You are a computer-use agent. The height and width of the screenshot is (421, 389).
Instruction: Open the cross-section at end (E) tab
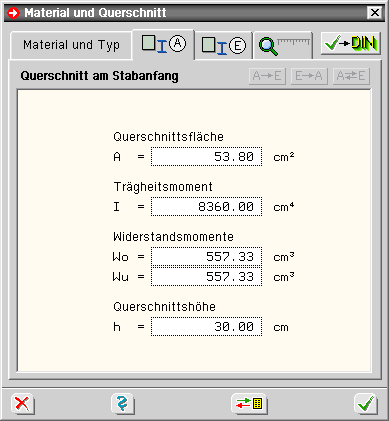(224, 45)
